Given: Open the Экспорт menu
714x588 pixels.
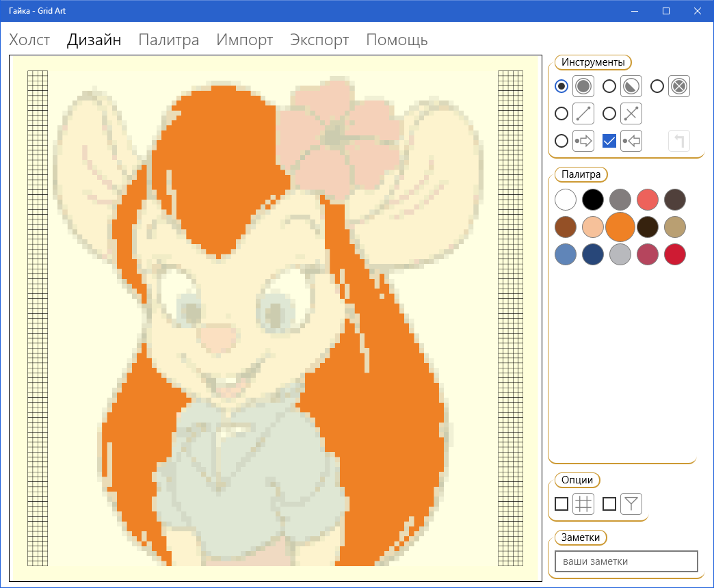Looking at the screenshot, I should 319,40.
